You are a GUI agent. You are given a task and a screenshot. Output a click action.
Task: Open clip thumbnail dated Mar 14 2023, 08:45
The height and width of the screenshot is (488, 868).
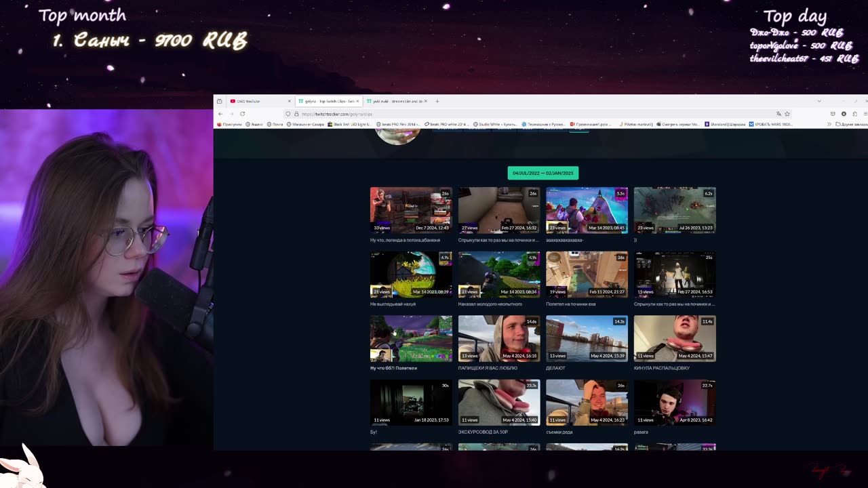click(587, 210)
